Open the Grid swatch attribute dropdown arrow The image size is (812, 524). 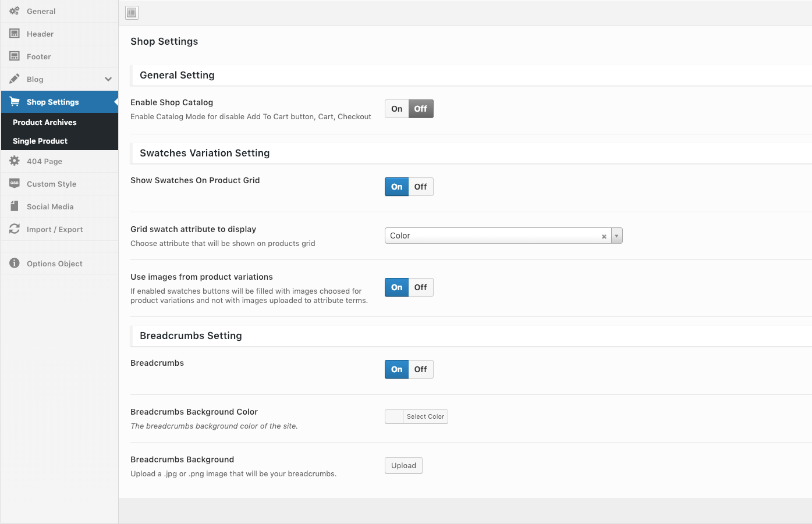point(616,236)
